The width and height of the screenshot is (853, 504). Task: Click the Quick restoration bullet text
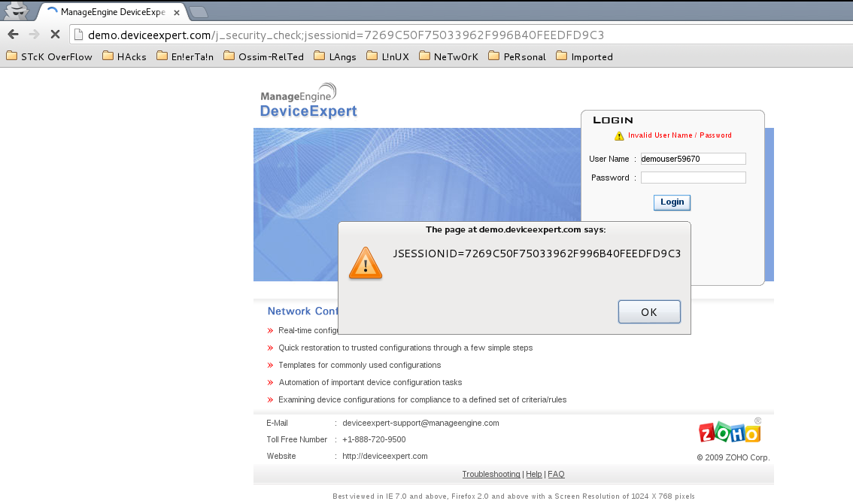[x=405, y=348]
